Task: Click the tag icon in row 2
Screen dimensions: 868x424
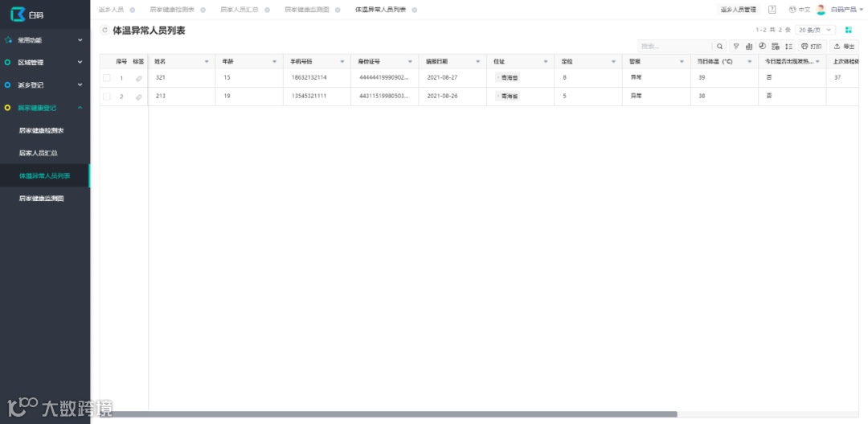Action: (x=138, y=97)
